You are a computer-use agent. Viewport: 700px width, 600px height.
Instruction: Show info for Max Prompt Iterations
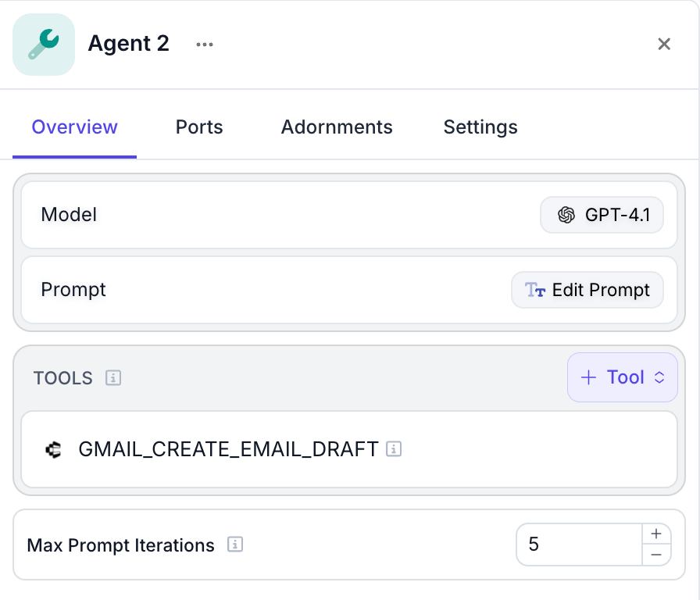(235, 545)
